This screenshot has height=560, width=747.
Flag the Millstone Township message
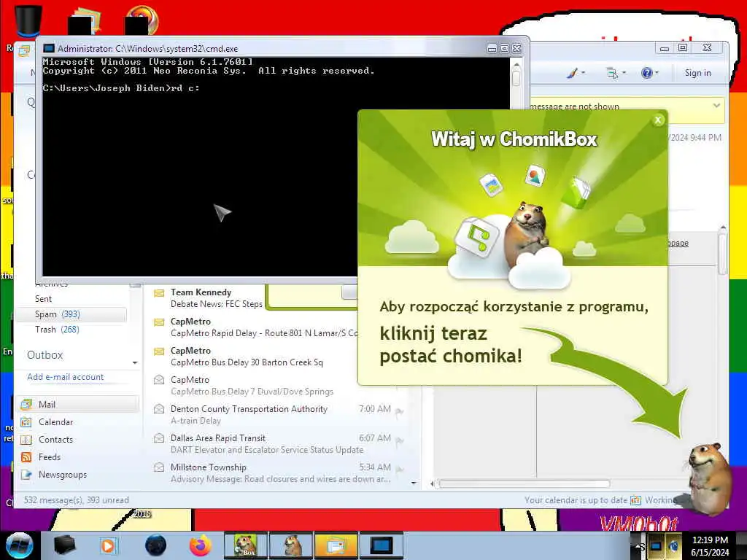tap(400, 470)
